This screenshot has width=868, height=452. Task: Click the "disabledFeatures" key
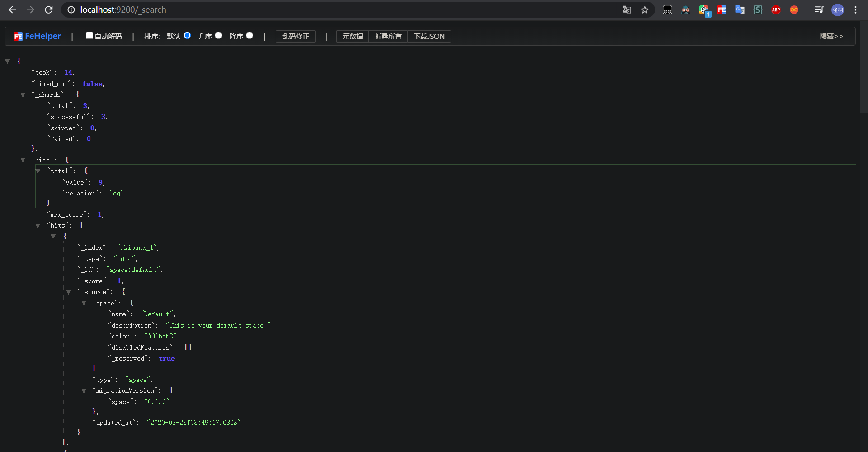coord(141,347)
